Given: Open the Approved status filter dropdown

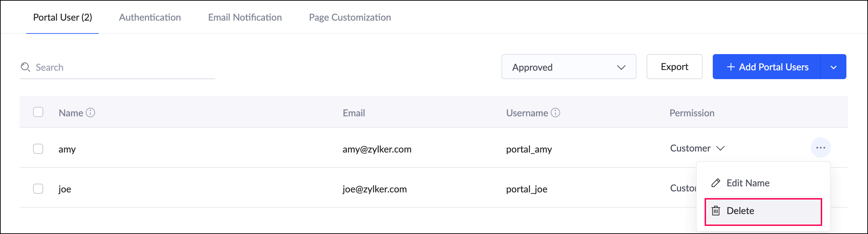Looking at the screenshot, I should tap(569, 67).
